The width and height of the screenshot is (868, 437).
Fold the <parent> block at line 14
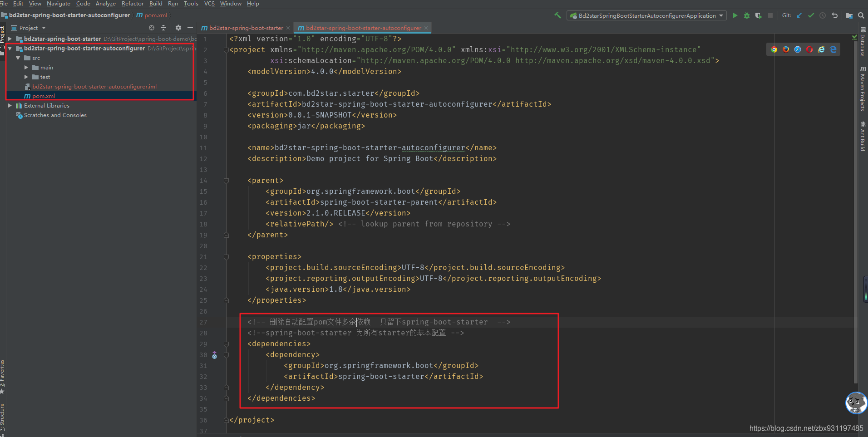point(226,181)
